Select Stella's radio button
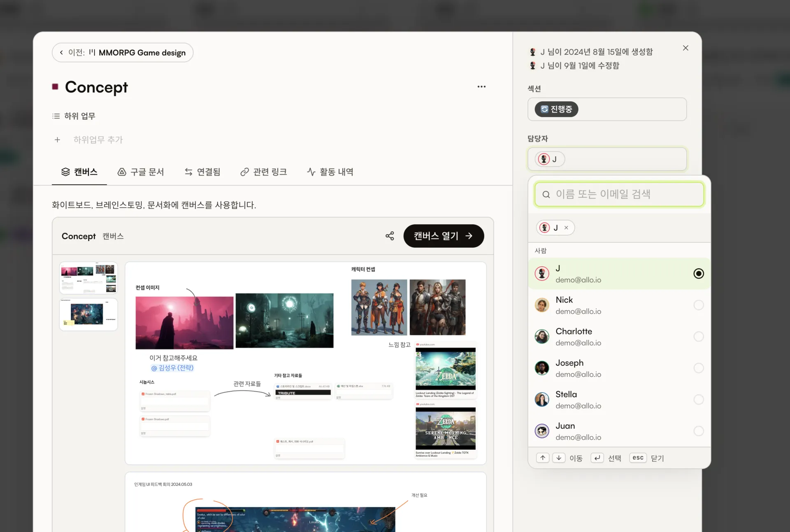The image size is (790, 532). click(x=699, y=400)
